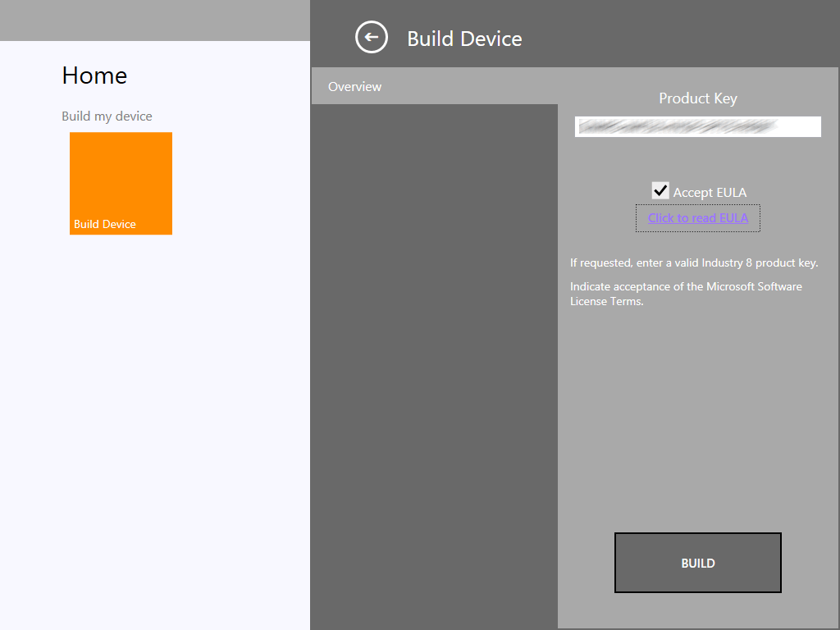Click the Build Device page title
Viewport: 840px width, 630px height.
pos(464,39)
